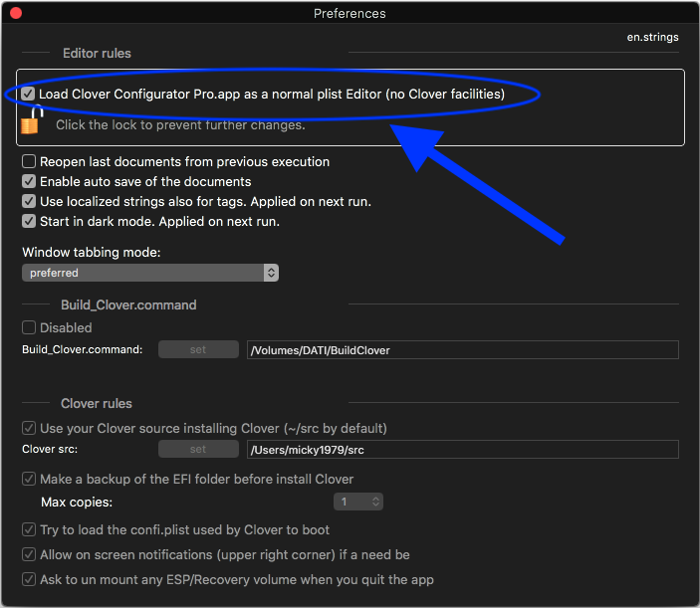Toggle Try to load the confi.plist used by Clover
This screenshot has width=700, height=608.
point(29,530)
